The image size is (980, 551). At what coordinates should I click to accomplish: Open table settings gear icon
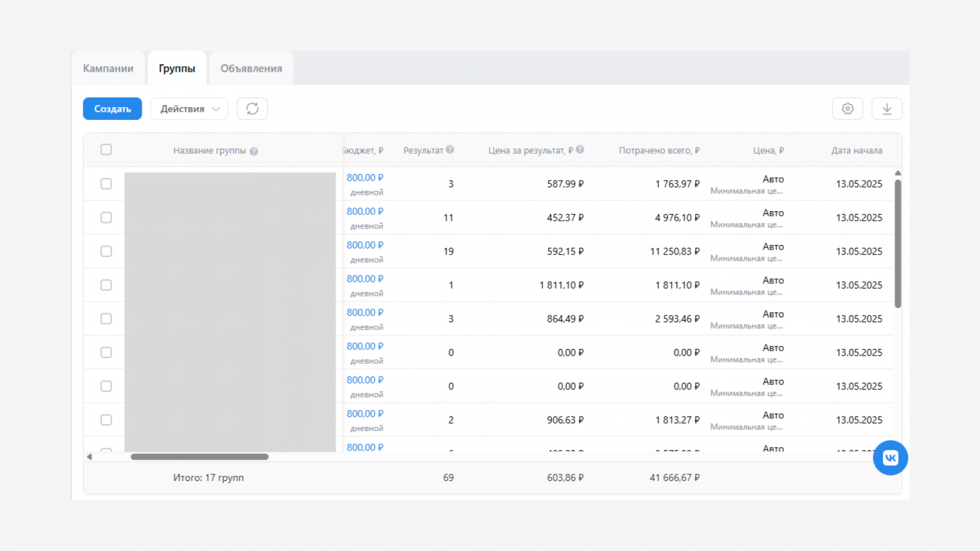(847, 109)
